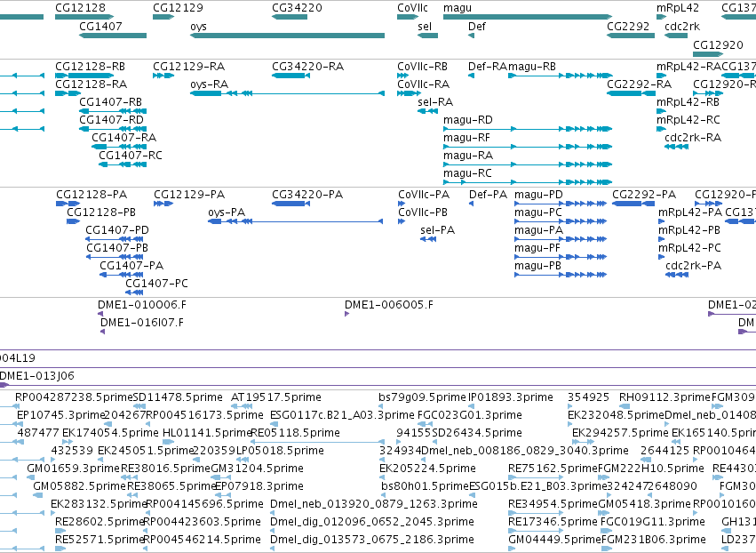The height and width of the screenshot is (553, 756).
Task: Click protein label CG1407-PC
Action: coord(156,284)
